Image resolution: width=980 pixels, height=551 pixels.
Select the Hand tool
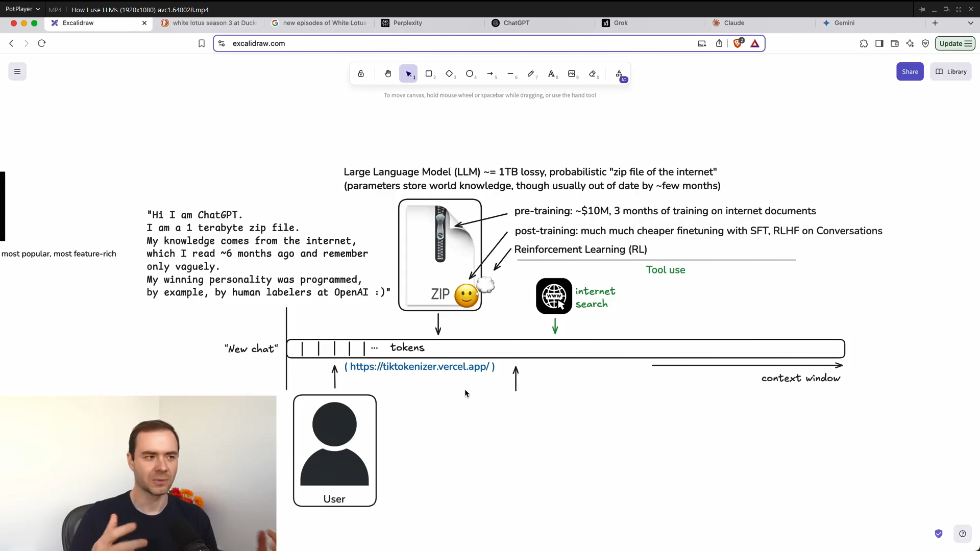pyautogui.click(x=388, y=73)
